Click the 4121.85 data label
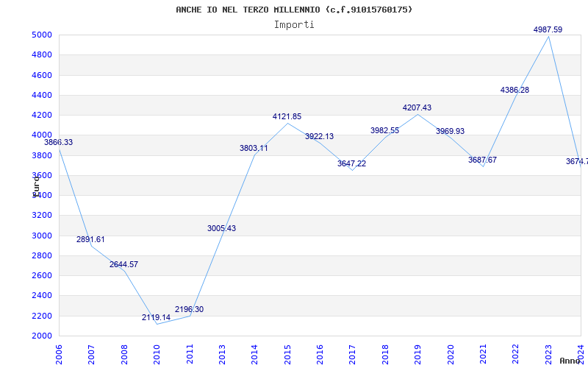The height and width of the screenshot is (368, 588). [287, 116]
